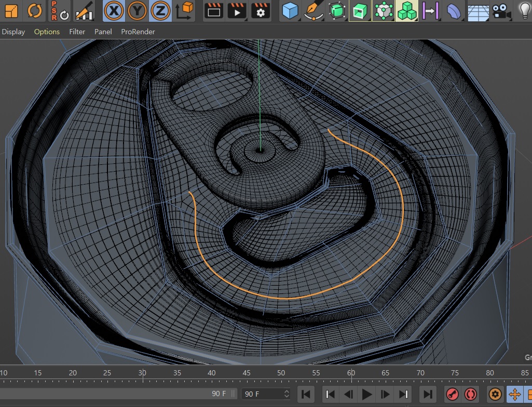Open the Display viewport menu

point(13,32)
